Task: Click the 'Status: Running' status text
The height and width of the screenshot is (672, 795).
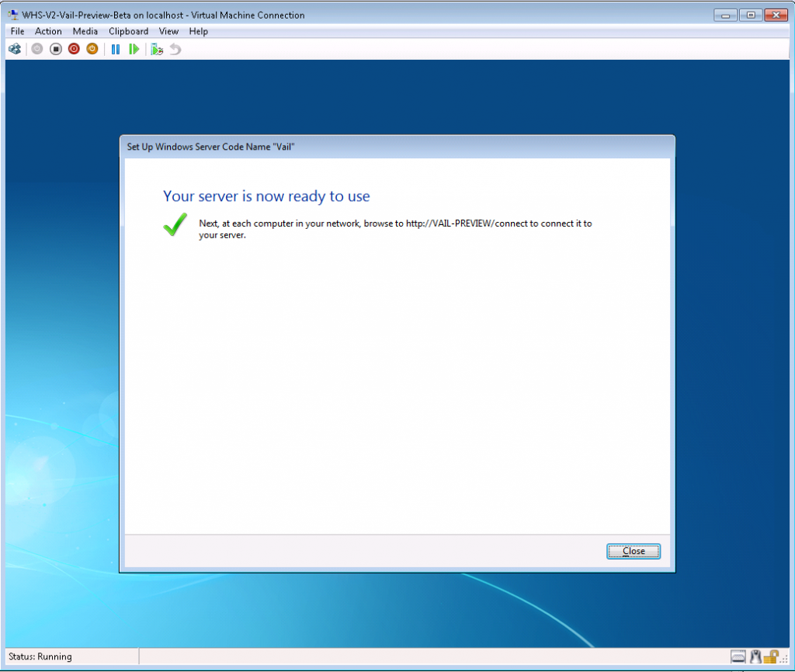Action: tap(40, 656)
